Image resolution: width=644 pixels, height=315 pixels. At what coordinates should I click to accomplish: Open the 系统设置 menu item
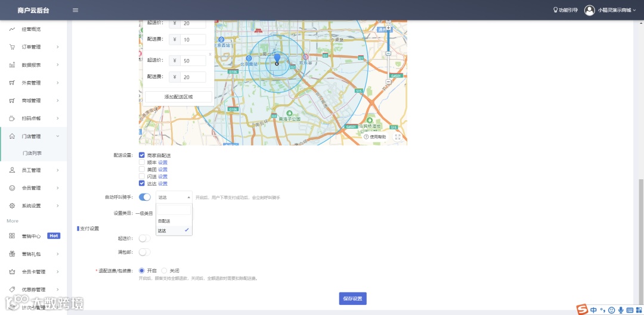[31, 205]
